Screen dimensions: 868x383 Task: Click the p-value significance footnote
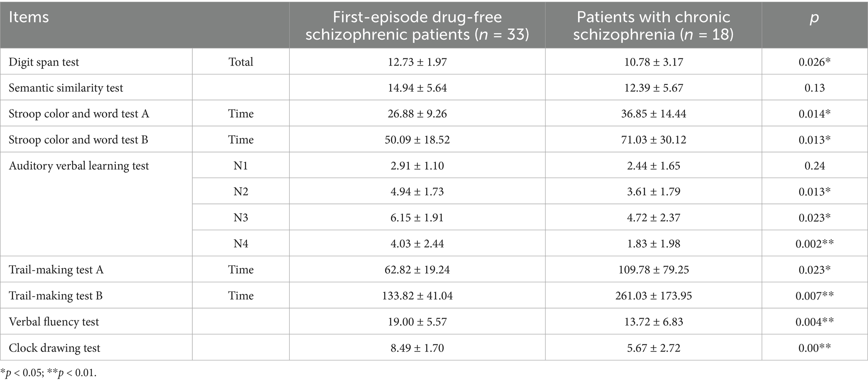(48, 373)
